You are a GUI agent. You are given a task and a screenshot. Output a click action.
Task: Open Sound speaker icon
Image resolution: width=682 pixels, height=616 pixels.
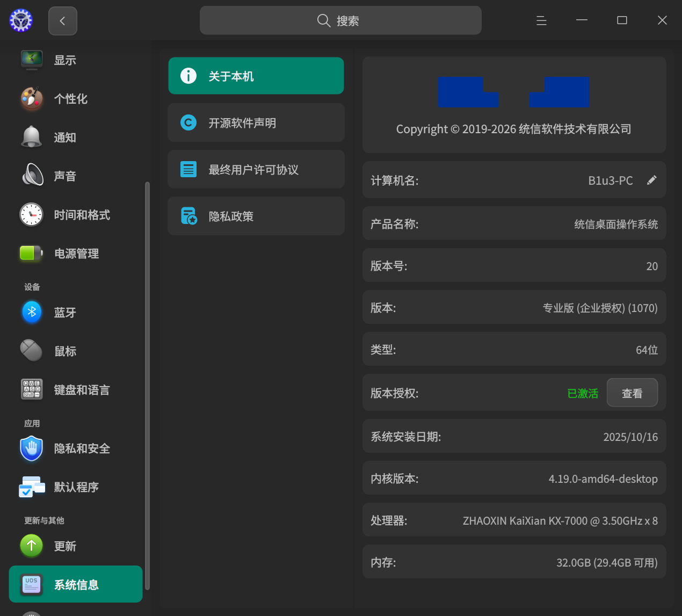tap(32, 176)
